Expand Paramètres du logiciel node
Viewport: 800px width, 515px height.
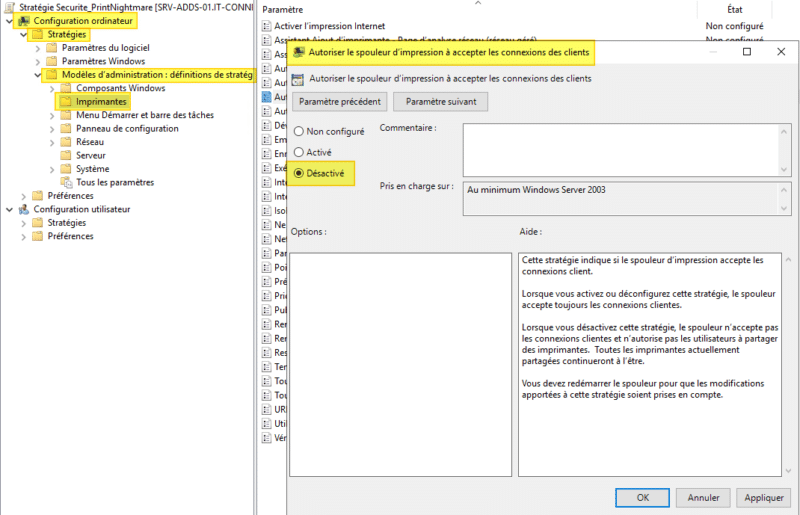38,48
